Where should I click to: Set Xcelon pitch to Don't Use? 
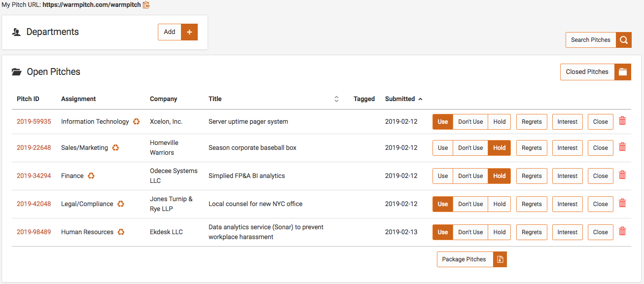click(x=470, y=122)
